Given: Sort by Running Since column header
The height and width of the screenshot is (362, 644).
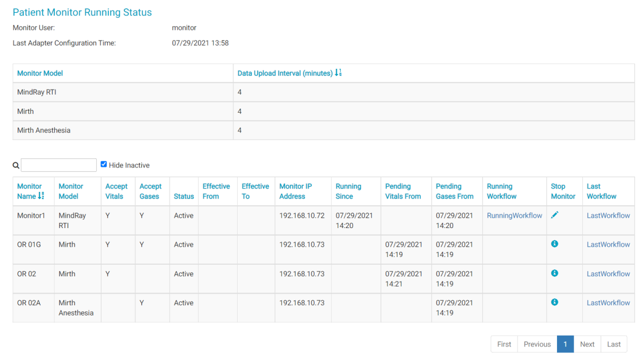Looking at the screenshot, I should pos(348,191).
